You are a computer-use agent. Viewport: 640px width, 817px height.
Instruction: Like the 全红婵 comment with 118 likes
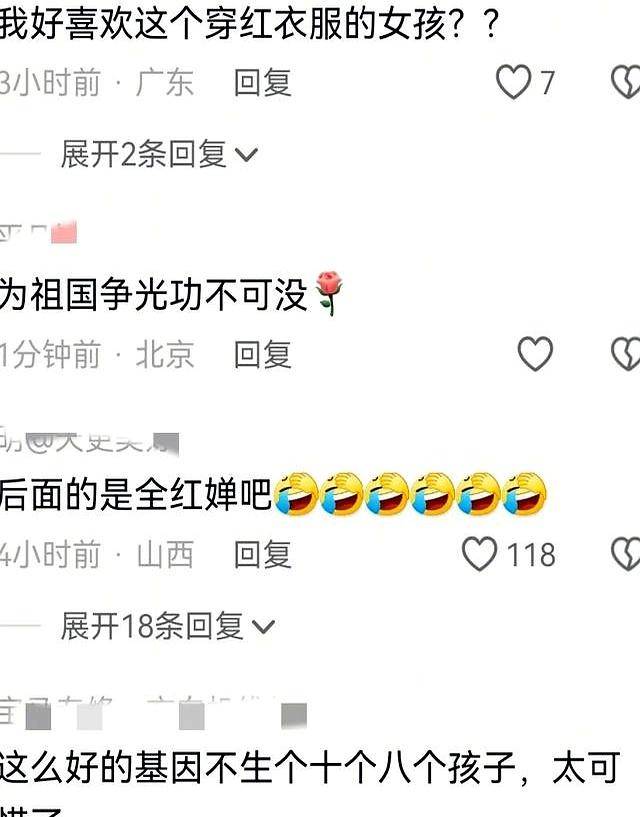[479, 554]
